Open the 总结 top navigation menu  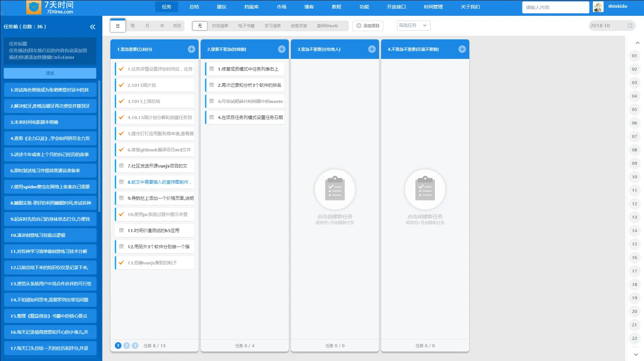(x=194, y=7)
